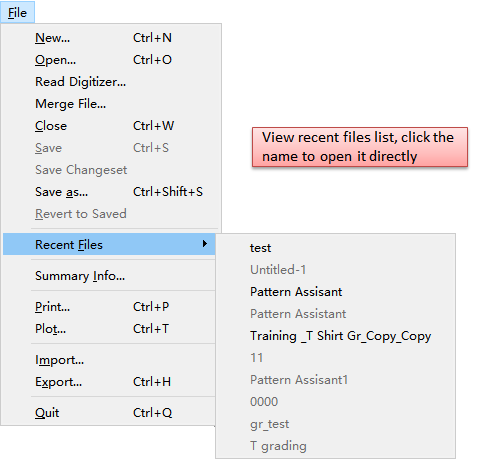Expand the Recent Files submenu arrow

coord(205,244)
